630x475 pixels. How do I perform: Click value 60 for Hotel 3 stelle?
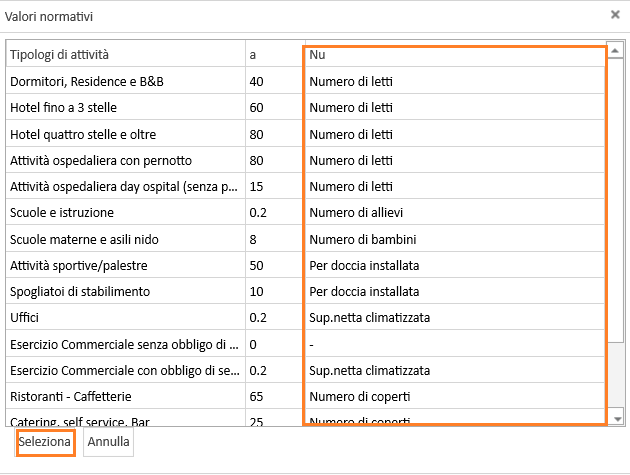(256, 107)
